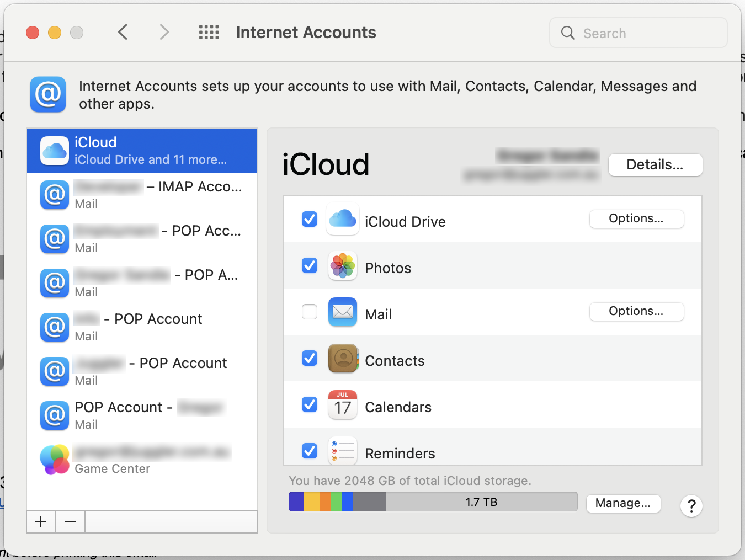
Task: Disable the Photos checkbox
Action: pyautogui.click(x=310, y=266)
